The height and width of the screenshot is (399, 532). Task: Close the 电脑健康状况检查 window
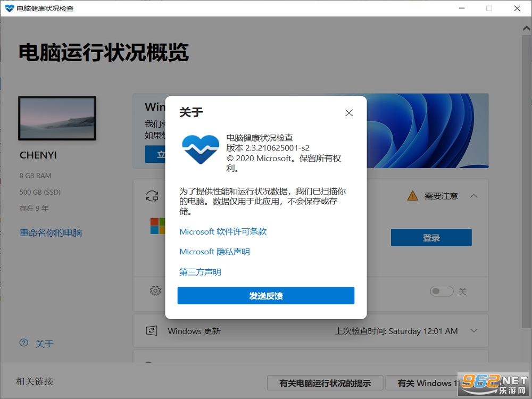pyautogui.click(x=517, y=8)
